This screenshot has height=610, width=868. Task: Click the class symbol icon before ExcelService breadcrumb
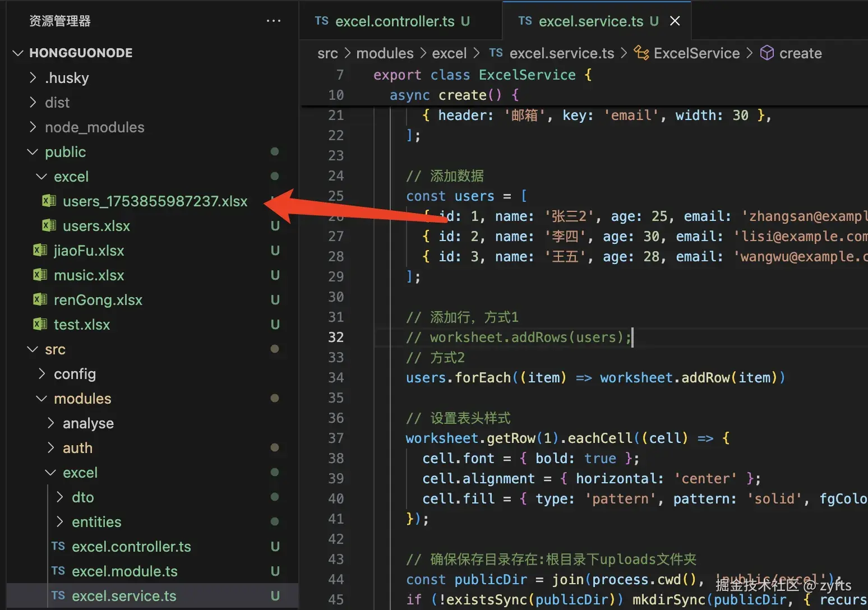click(641, 53)
